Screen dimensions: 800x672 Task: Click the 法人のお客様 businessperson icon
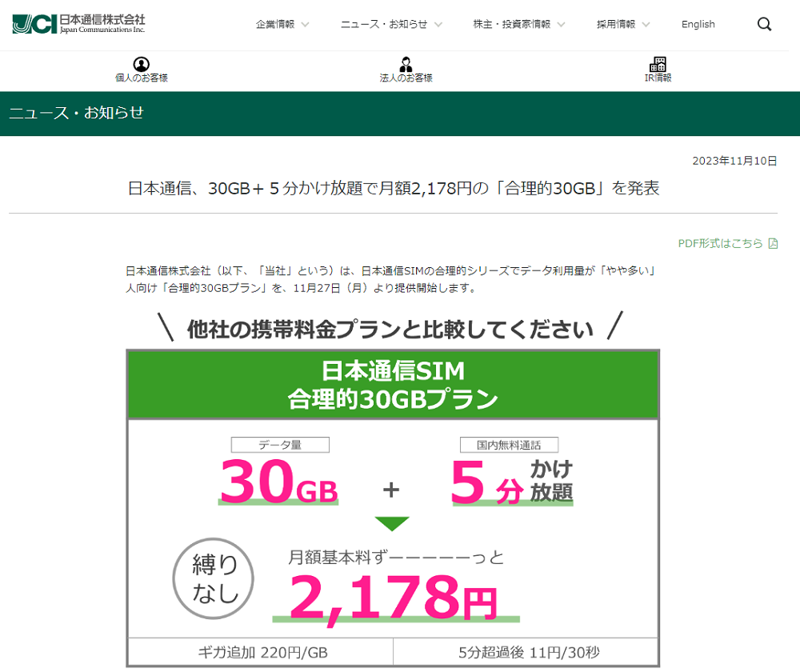[x=406, y=64]
